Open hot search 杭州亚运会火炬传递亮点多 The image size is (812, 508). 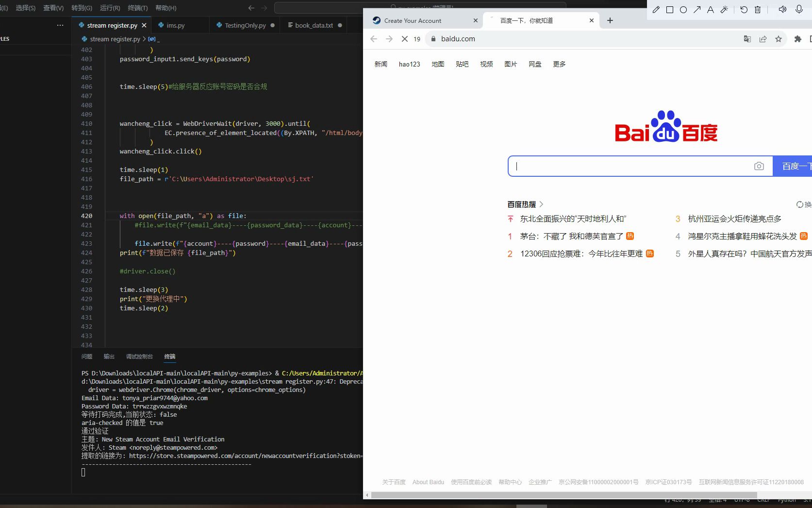(735, 219)
